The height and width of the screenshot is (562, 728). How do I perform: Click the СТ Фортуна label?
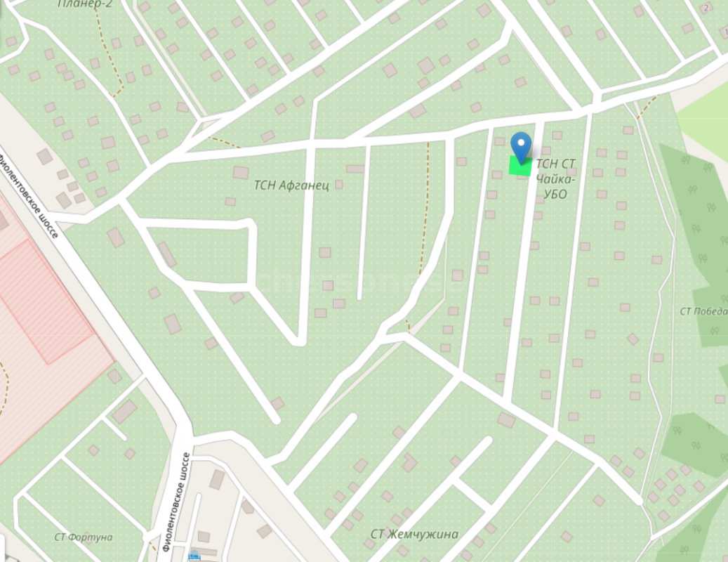click(84, 537)
